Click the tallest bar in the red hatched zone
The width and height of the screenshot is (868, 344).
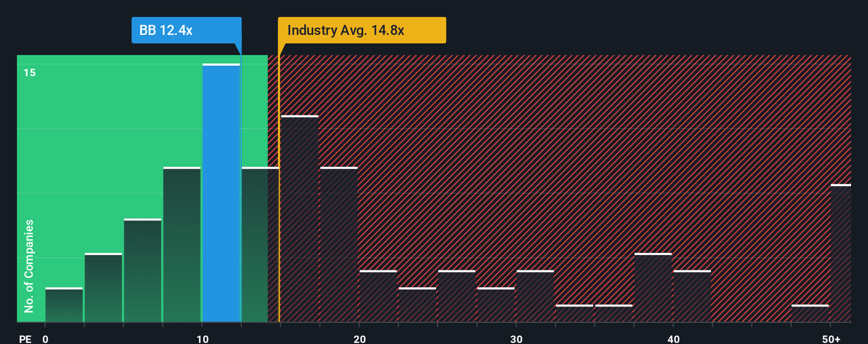(300, 219)
